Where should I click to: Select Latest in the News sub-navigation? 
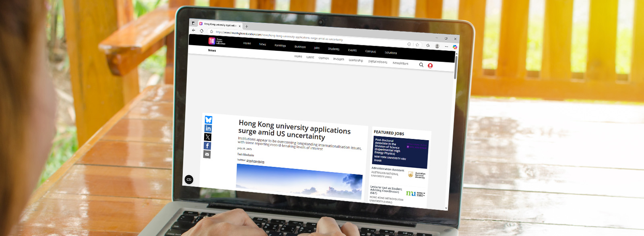click(310, 57)
